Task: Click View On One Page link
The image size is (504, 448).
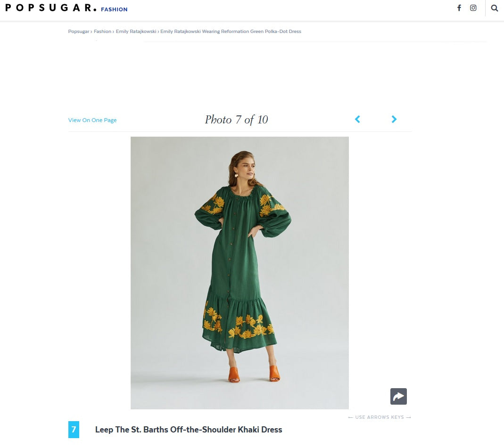Action: (92, 120)
